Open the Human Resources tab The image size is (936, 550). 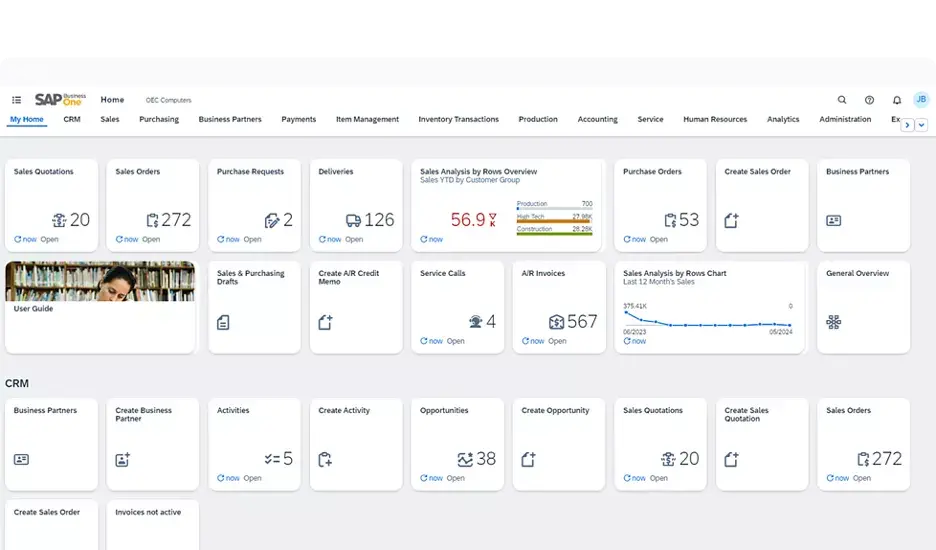[x=714, y=119]
